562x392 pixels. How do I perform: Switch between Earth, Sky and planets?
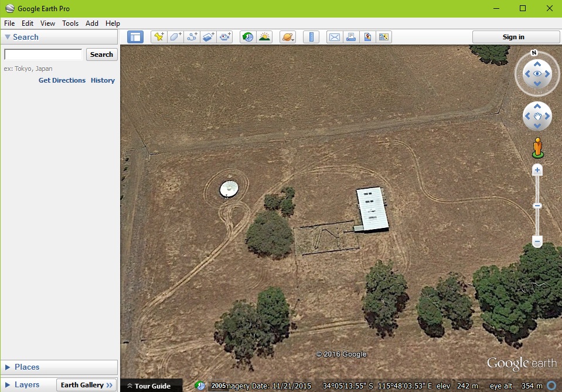point(288,37)
